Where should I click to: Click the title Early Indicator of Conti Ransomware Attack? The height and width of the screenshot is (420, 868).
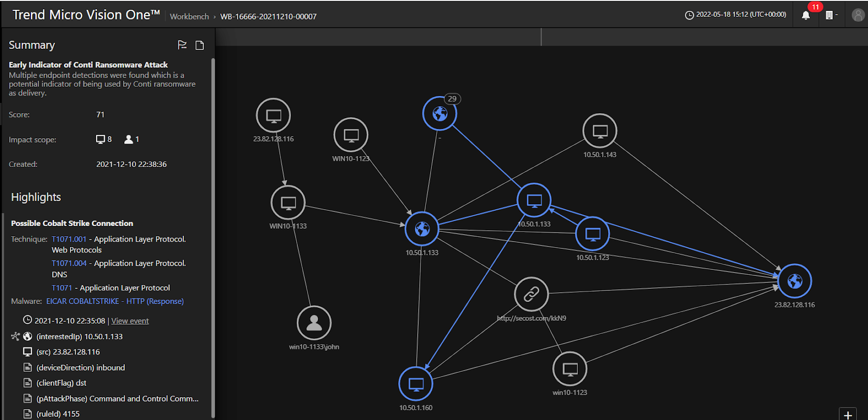[88, 64]
